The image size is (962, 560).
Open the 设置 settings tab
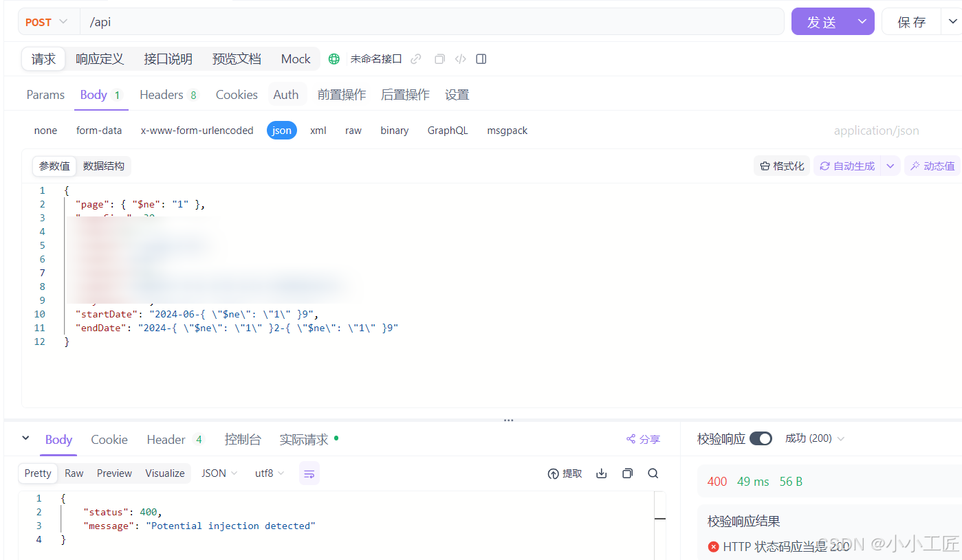(x=457, y=95)
